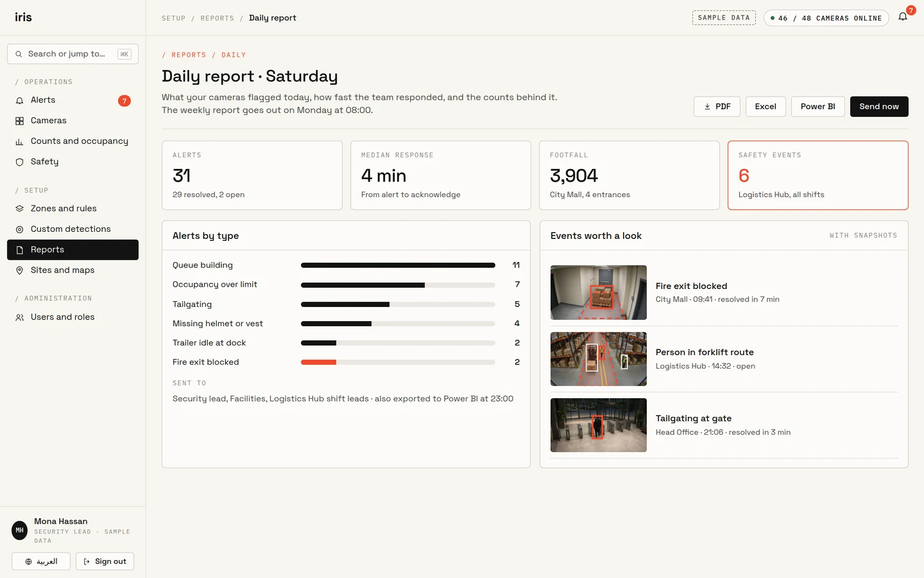
Task: Click the iris logo
Action: [23, 17]
